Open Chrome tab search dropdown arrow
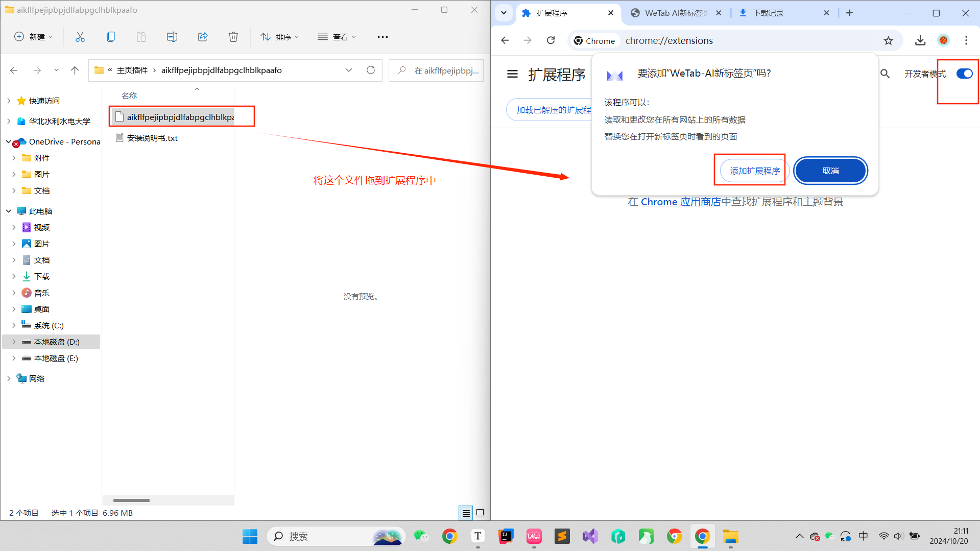Viewport: 980px width, 551px height. click(x=504, y=13)
